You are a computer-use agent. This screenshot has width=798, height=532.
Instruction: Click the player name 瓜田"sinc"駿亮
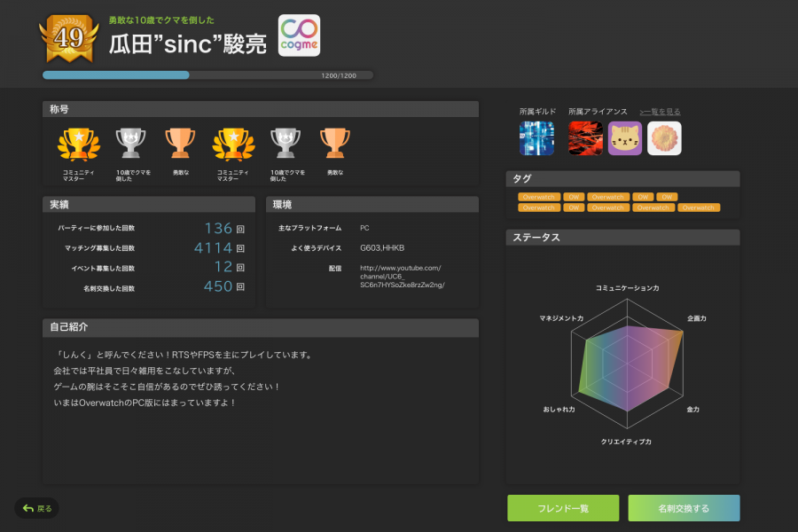(188, 44)
